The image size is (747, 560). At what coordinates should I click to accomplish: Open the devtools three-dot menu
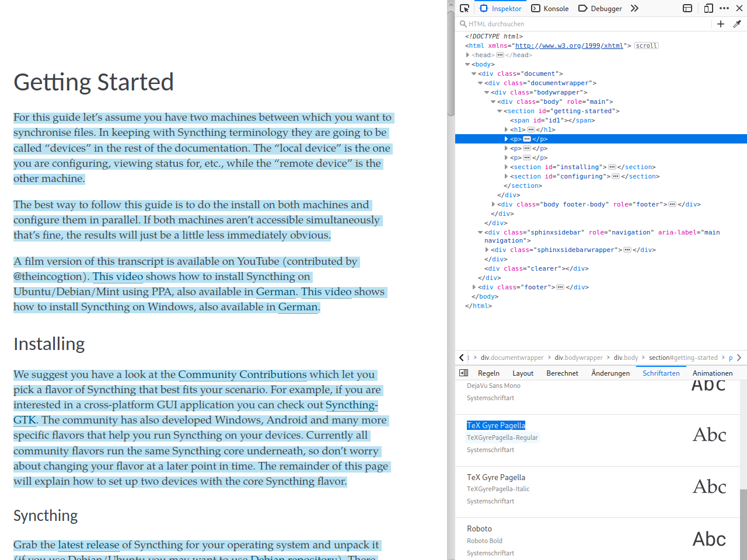click(x=724, y=8)
